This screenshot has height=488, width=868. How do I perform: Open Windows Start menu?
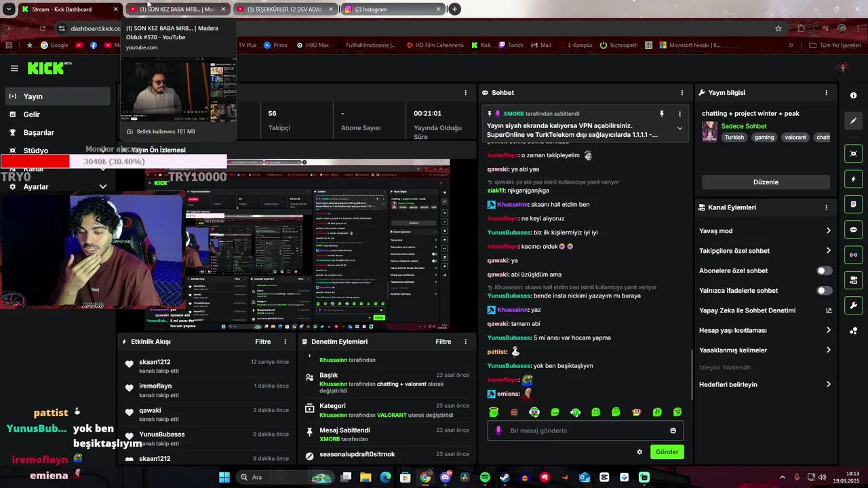click(224, 477)
